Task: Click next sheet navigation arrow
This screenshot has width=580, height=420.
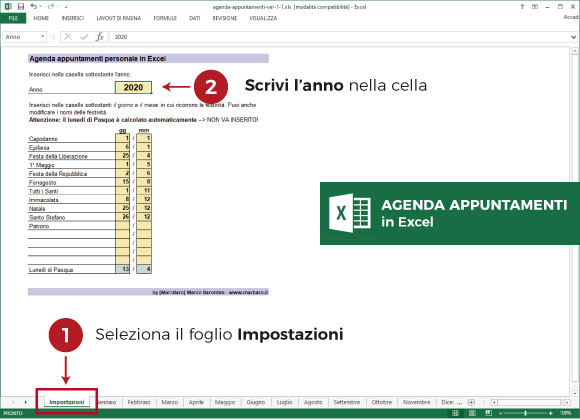Action: tap(26, 402)
